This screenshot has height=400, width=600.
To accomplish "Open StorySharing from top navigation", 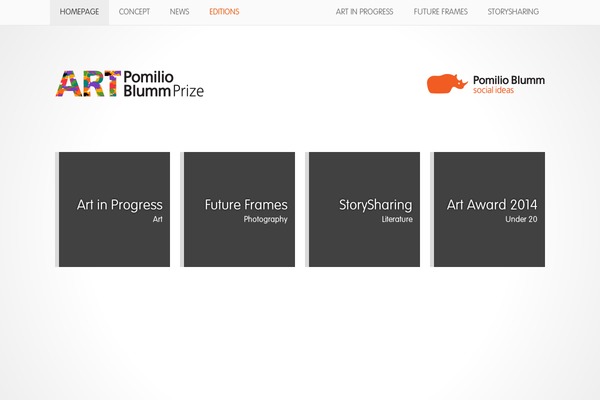I will tap(513, 12).
